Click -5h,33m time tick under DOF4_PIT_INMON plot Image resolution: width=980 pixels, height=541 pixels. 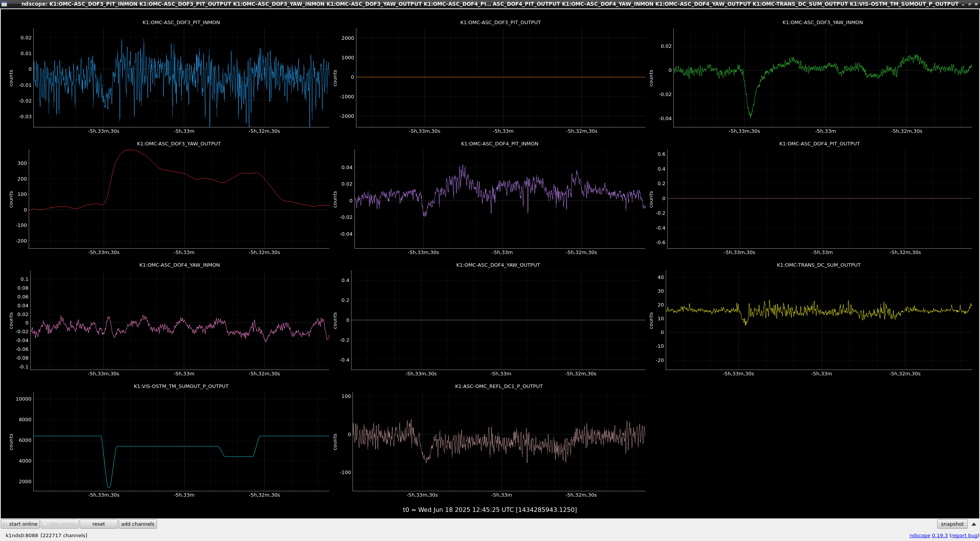502,252
